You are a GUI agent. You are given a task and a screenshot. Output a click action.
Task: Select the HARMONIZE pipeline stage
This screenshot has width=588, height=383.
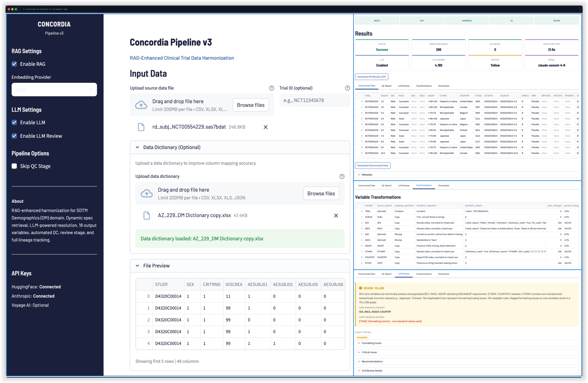tap(467, 21)
